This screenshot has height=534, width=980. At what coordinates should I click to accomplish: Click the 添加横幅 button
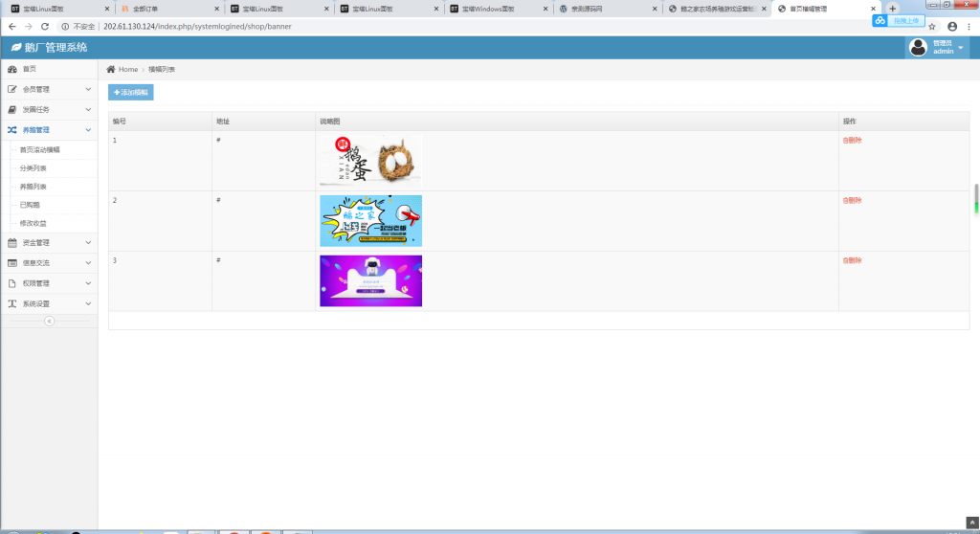coord(131,93)
